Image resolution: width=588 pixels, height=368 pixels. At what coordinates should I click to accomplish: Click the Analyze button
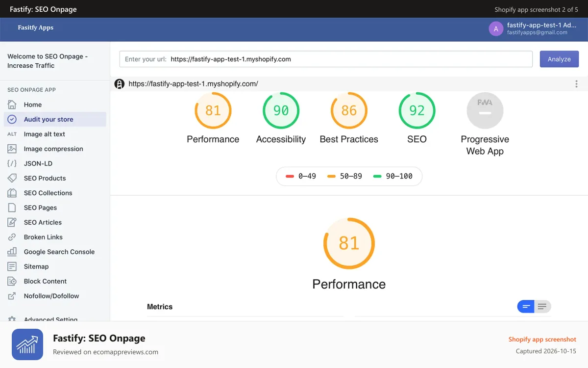point(559,59)
